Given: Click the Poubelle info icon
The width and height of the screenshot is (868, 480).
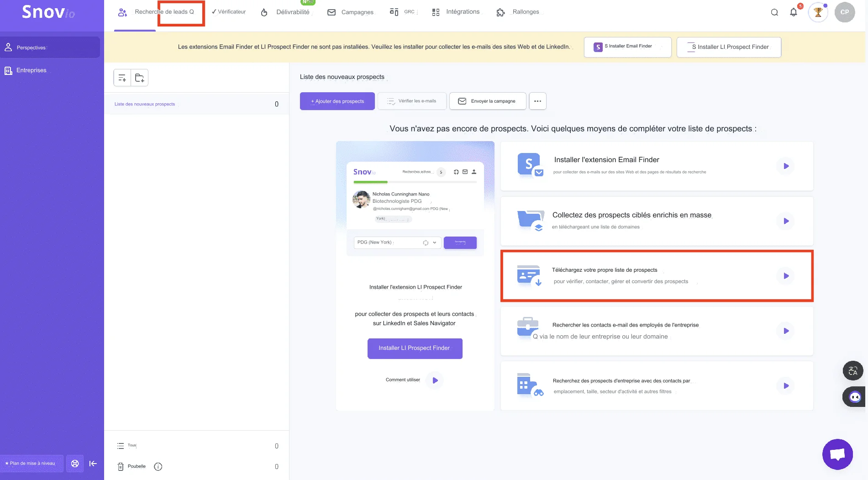Looking at the screenshot, I should tap(158, 466).
